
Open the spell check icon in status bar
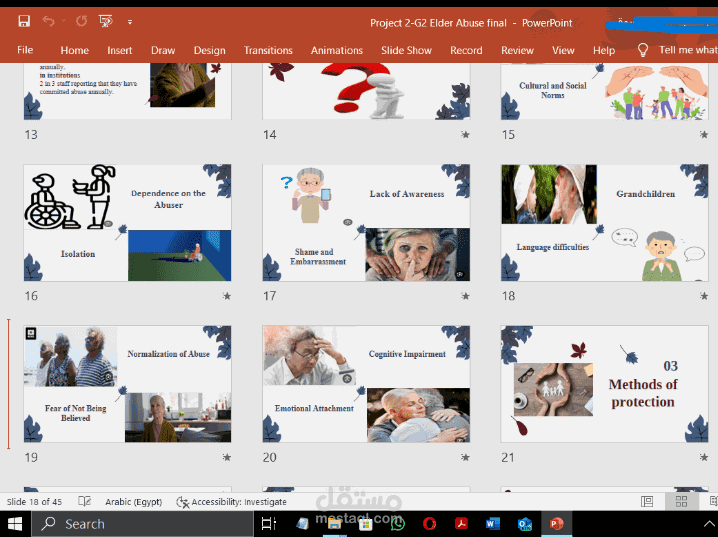point(84,501)
